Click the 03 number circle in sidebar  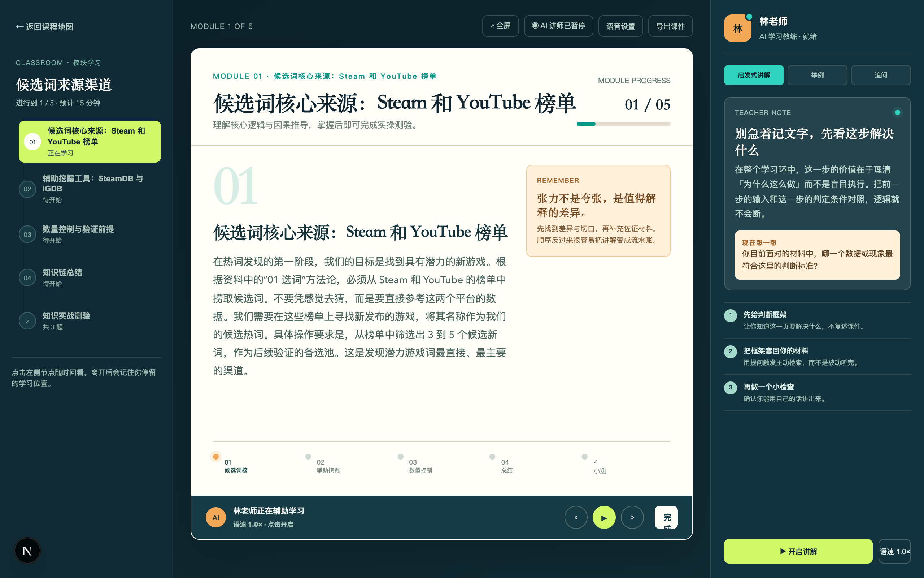pyautogui.click(x=27, y=234)
